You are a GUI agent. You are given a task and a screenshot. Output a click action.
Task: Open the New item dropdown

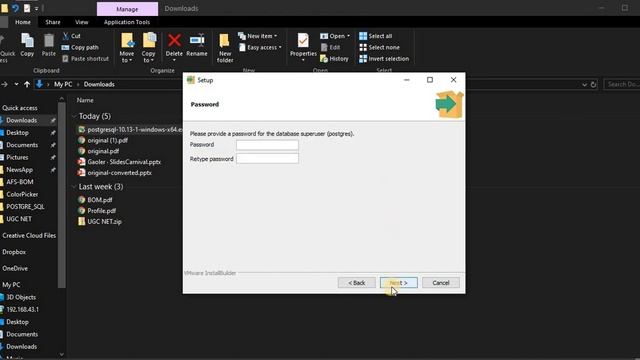coord(258,36)
